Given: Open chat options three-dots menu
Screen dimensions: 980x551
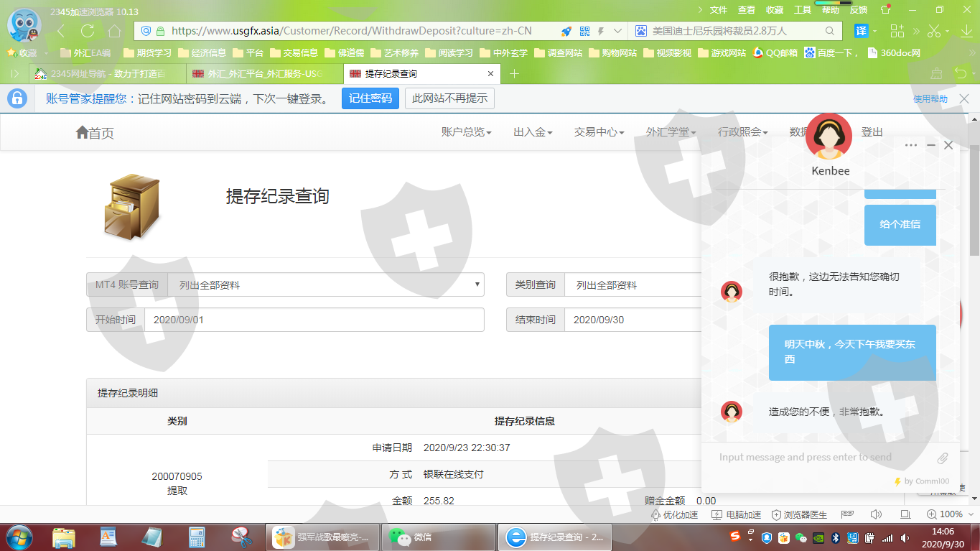Looking at the screenshot, I should 911,145.
